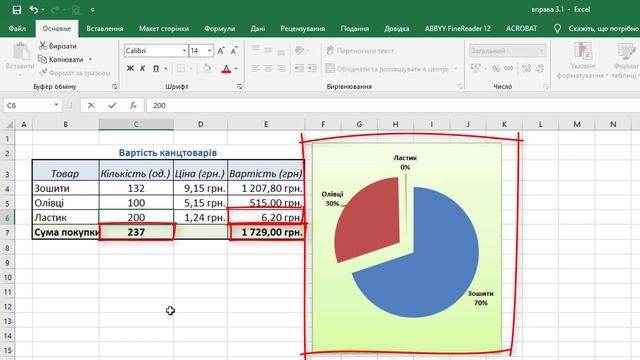
Task: Select total cell 1 729,00 грн.
Action: [266, 232]
